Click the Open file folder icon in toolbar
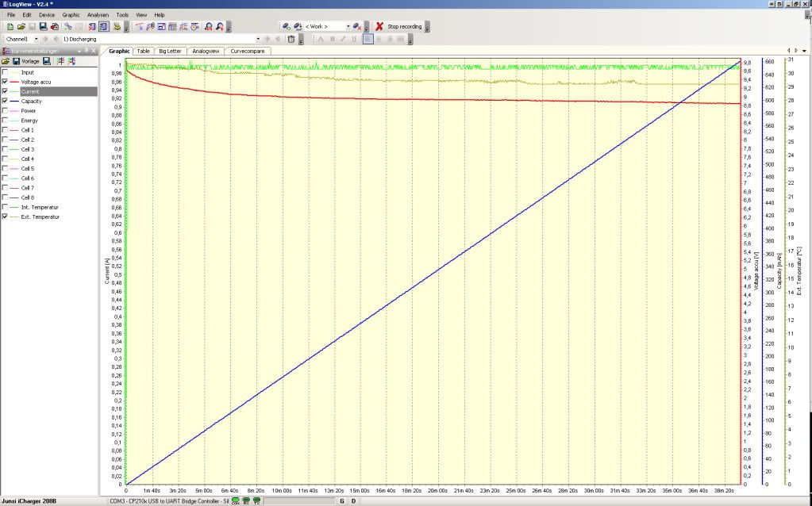The image size is (812, 506). [x=21, y=26]
